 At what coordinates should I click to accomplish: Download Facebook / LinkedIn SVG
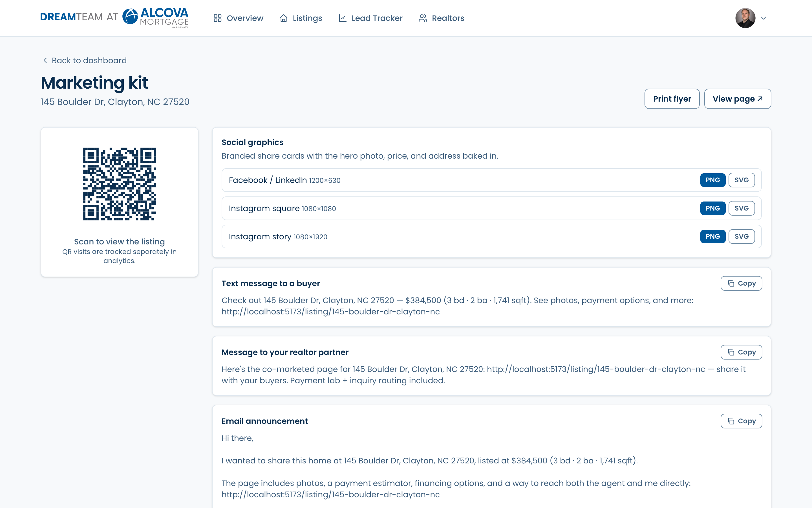point(742,180)
